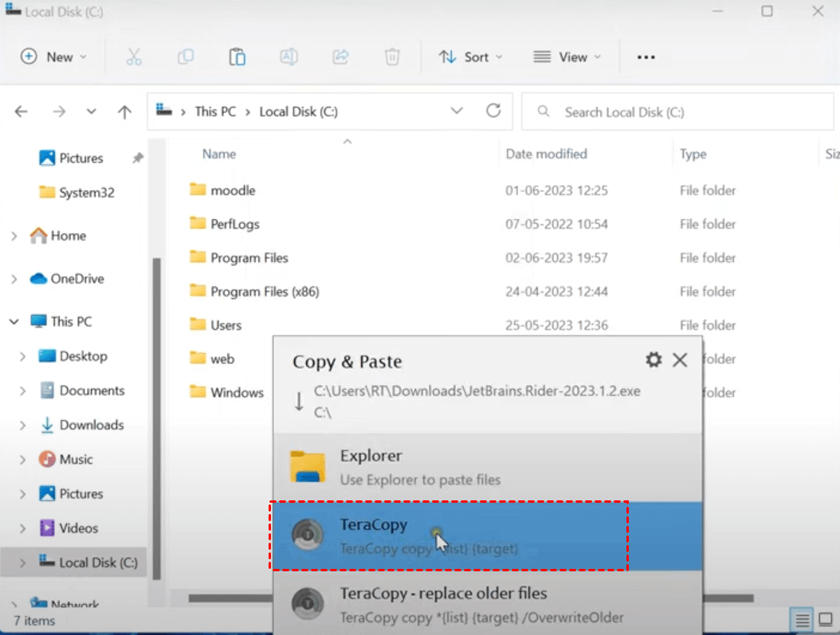This screenshot has width=840, height=635.
Task: Click the Delete trash icon in toolbar
Action: point(392,57)
